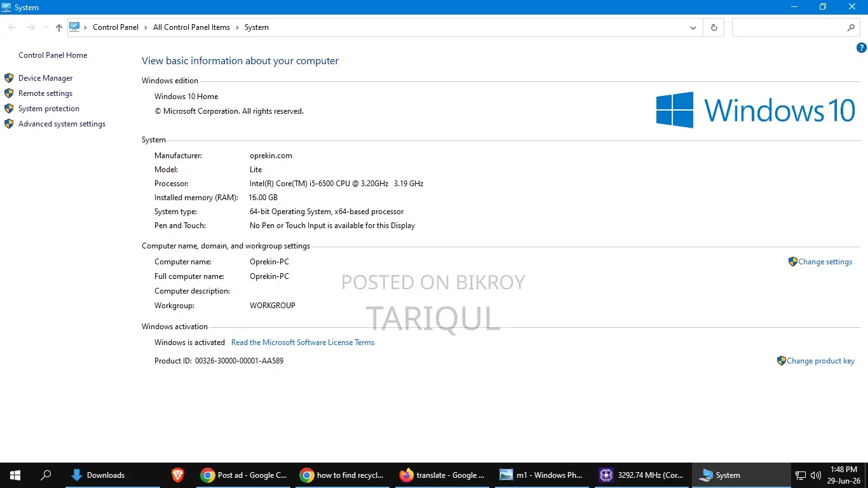This screenshot has width=868, height=488.
Task: Open Control Panel Home
Action: pos(53,55)
